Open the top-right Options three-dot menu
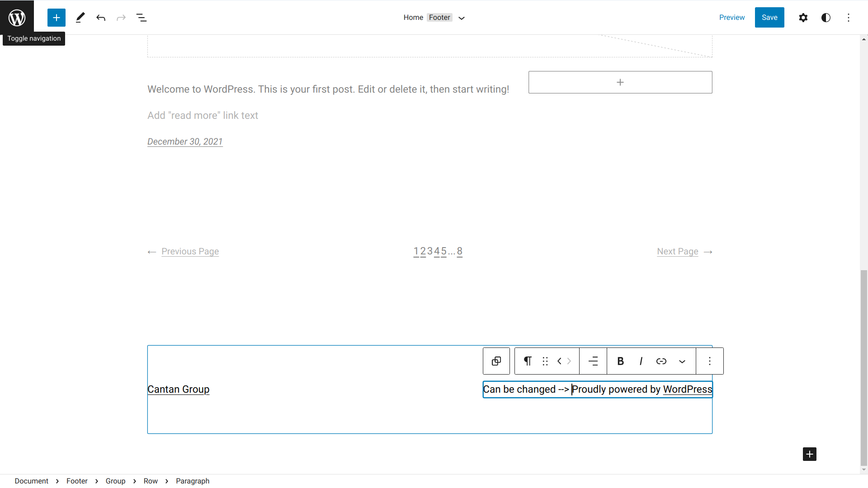This screenshot has height=488, width=868. 848,18
